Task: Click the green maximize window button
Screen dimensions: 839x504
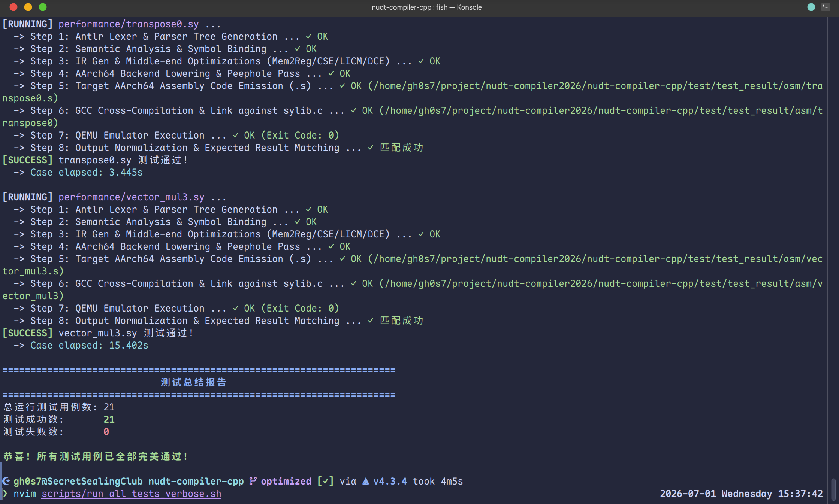Action: click(x=43, y=7)
